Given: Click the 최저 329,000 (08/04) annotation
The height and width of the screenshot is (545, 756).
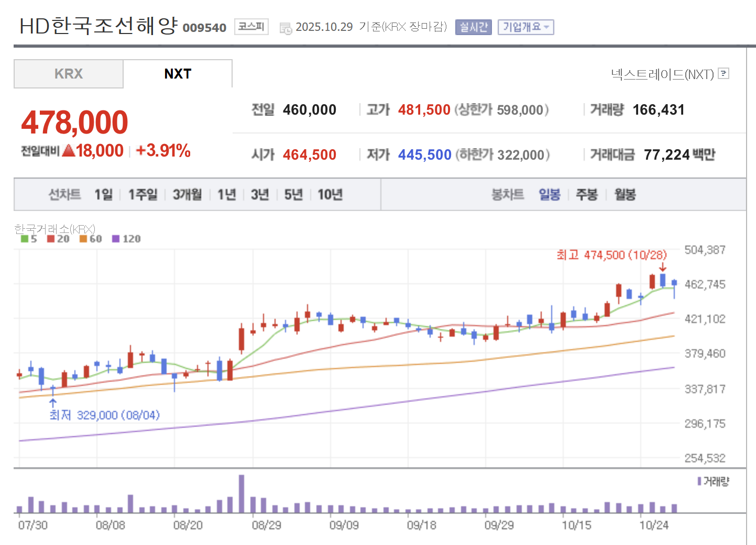Looking at the screenshot, I should (x=105, y=415).
